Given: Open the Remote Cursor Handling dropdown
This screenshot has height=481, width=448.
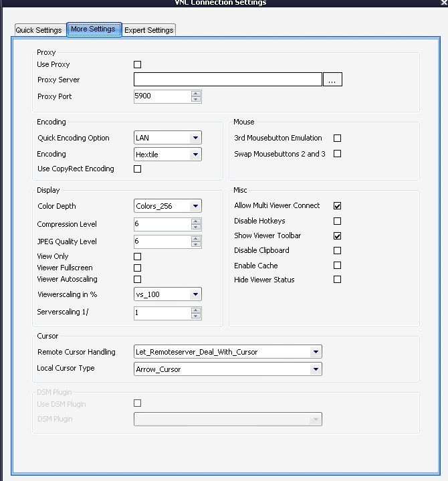Looking at the screenshot, I should click(x=228, y=351).
